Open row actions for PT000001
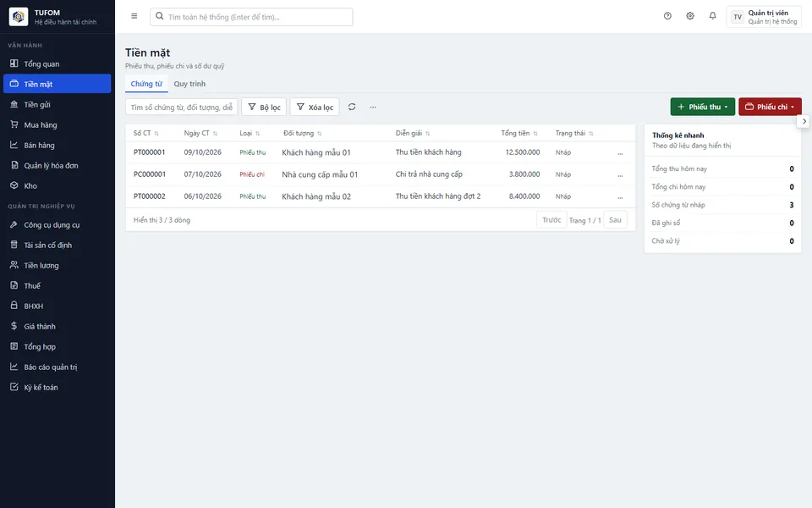 (620, 153)
